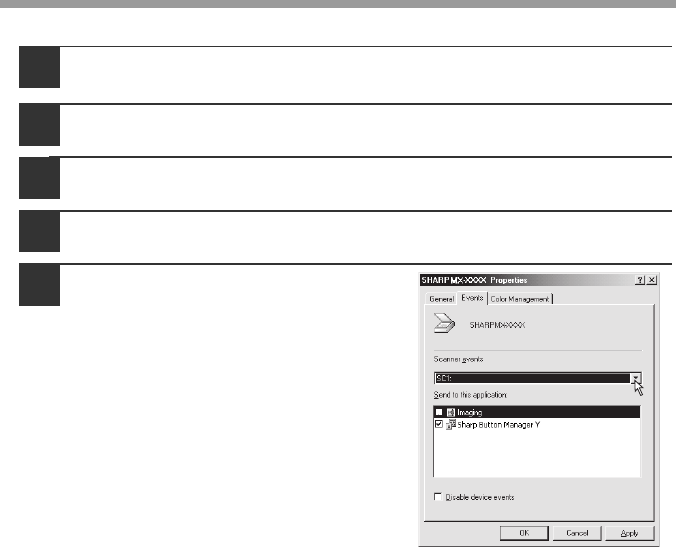The height and width of the screenshot is (547, 676).
Task: Select the Events tab
Action: (472, 298)
